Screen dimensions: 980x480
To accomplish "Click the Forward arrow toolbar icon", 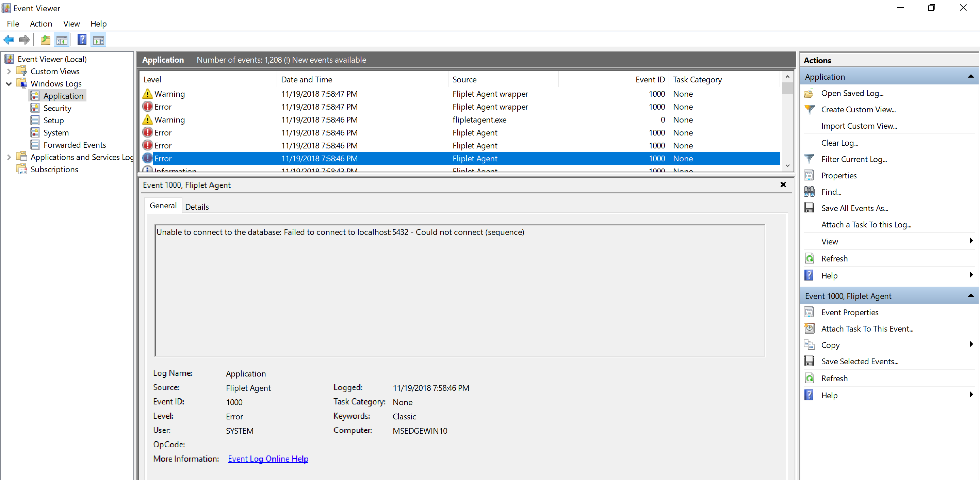I will point(25,39).
